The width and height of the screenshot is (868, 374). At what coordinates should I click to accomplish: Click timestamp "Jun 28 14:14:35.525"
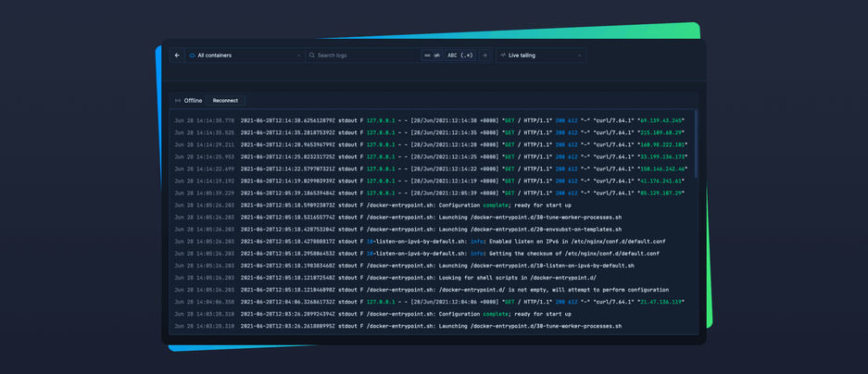click(205, 132)
